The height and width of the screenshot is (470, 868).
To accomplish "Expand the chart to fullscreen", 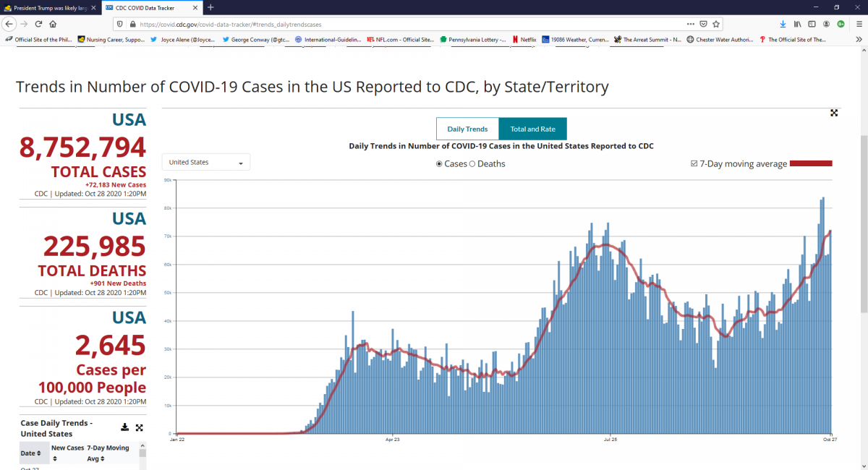I will pyautogui.click(x=834, y=113).
